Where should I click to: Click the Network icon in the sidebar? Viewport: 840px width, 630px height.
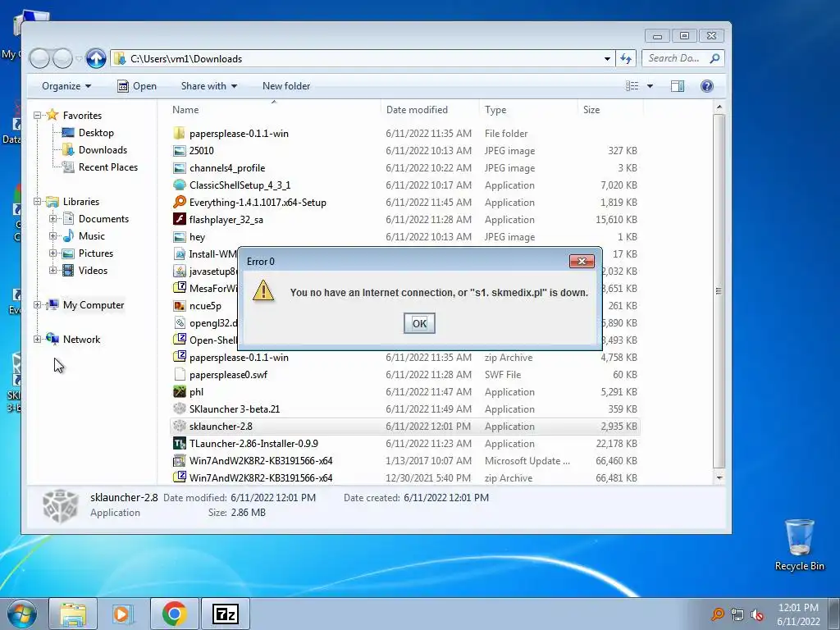(x=52, y=339)
